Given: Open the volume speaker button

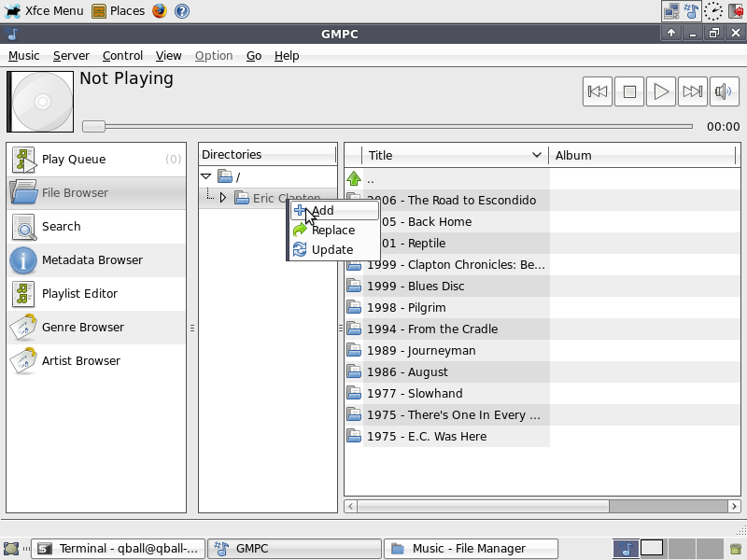Looking at the screenshot, I should (x=724, y=91).
